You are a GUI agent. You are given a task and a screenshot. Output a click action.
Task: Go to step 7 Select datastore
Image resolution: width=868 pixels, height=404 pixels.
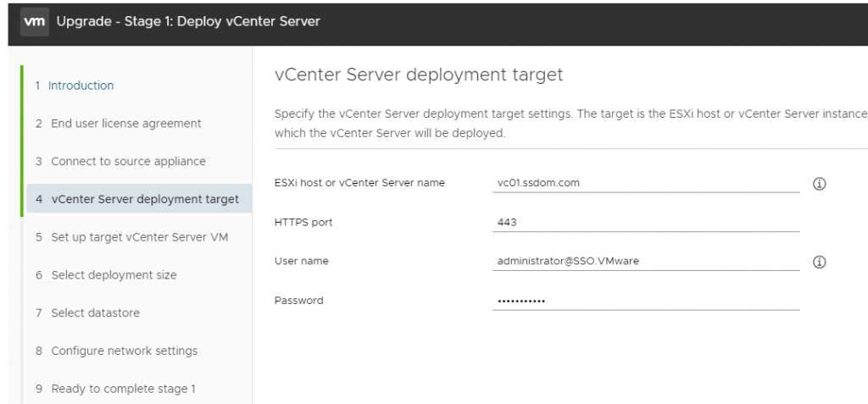[x=87, y=313]
